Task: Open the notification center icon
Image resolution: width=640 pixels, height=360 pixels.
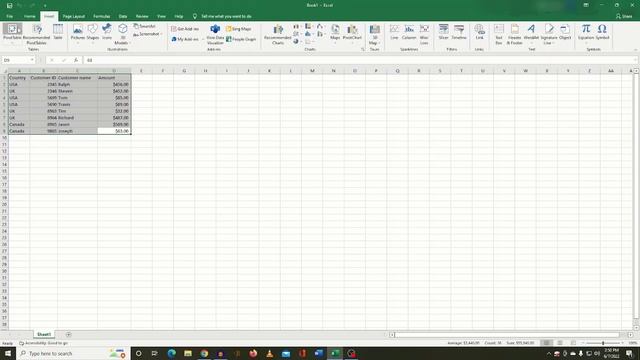Action: 629,353
